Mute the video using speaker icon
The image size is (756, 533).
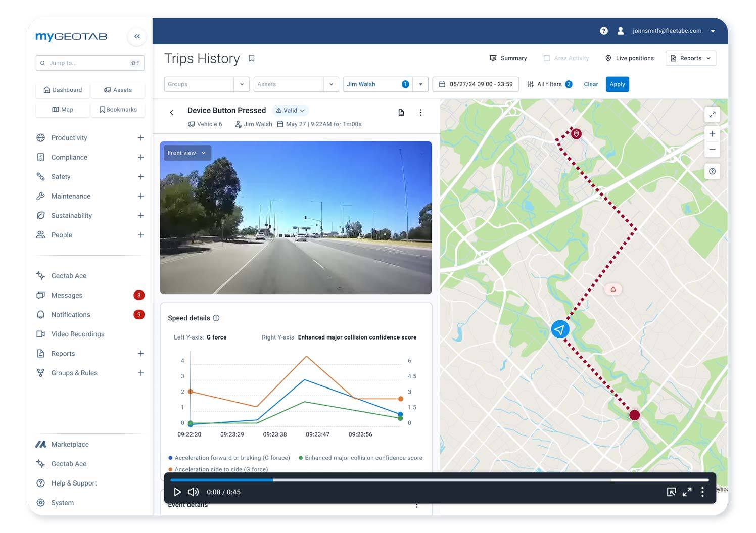[x=193, y=492]
